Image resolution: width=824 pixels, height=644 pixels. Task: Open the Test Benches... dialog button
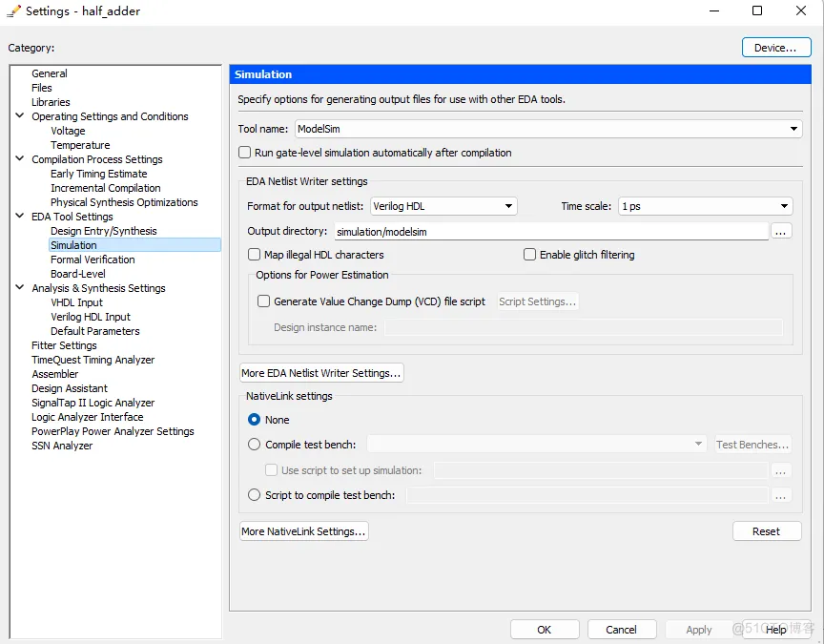[752, 445]
